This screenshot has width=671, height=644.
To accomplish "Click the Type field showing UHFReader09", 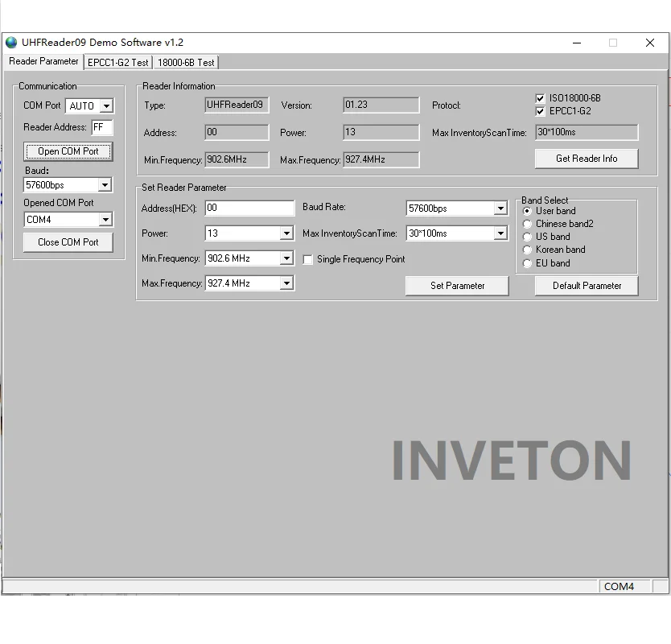I will (x=237, y=105).
